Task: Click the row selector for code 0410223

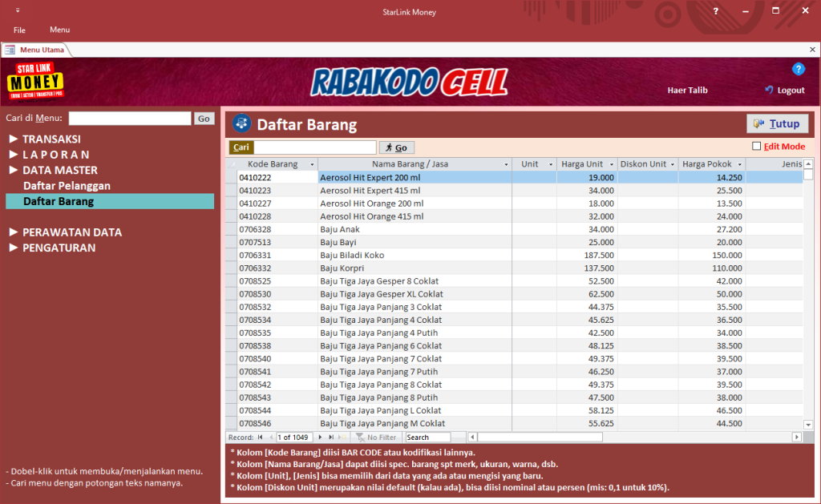Action: [x=231, y=191]
